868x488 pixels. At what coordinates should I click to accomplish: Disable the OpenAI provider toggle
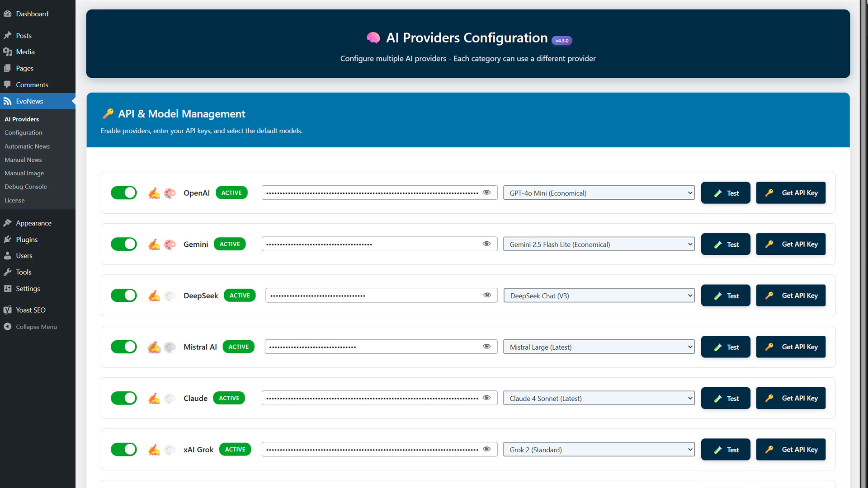click(124, 193)
